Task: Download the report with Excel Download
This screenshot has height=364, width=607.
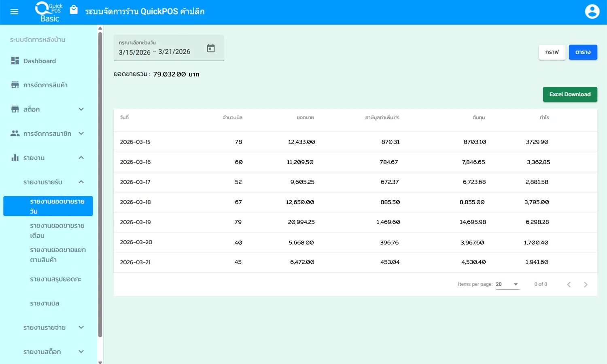Action: pos(570,95)
